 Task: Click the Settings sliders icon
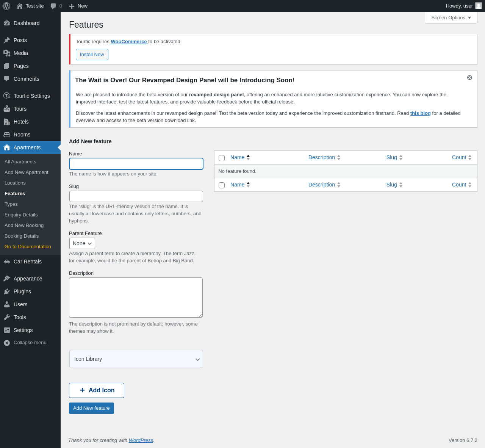(7, 330)
